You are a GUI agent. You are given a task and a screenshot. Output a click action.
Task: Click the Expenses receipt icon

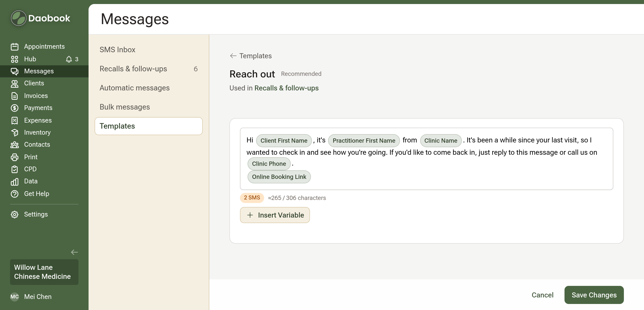coord(15,120)
